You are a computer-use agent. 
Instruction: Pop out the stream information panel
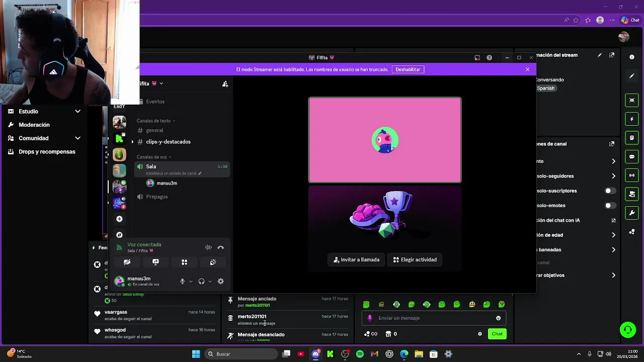tap(612, 55)
